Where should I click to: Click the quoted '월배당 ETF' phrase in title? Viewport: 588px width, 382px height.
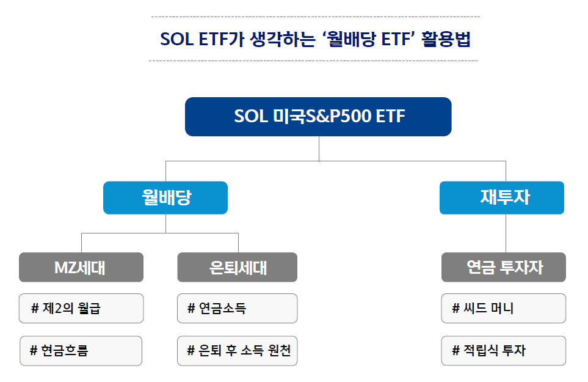[369, 39]
